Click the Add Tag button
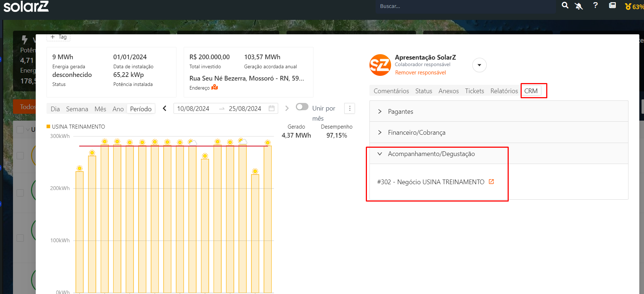This screenshot has width=644, height=294. (59, 37)
